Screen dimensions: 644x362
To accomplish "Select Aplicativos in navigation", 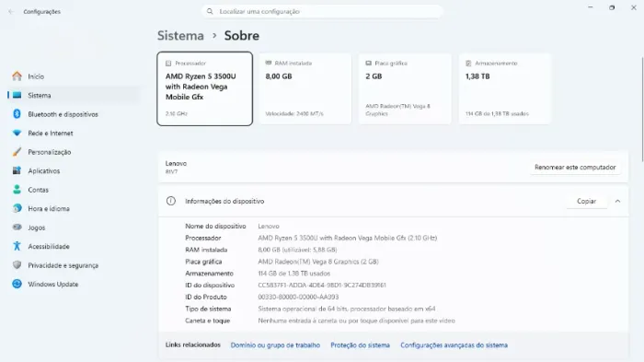I will [x=74, y=170].
